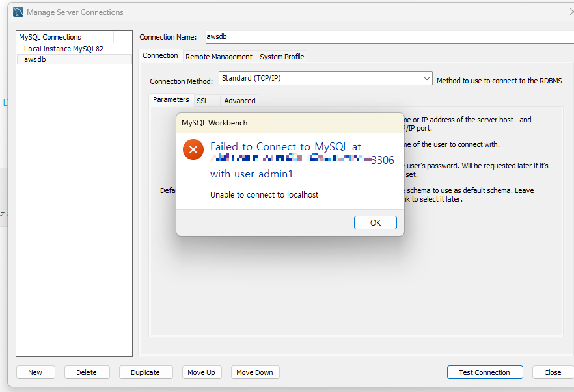Click the 'Failed to Connect to MySQL at' heading
Image resolution: width=574 pixels, height=392 pixels.
coord(286,147)
